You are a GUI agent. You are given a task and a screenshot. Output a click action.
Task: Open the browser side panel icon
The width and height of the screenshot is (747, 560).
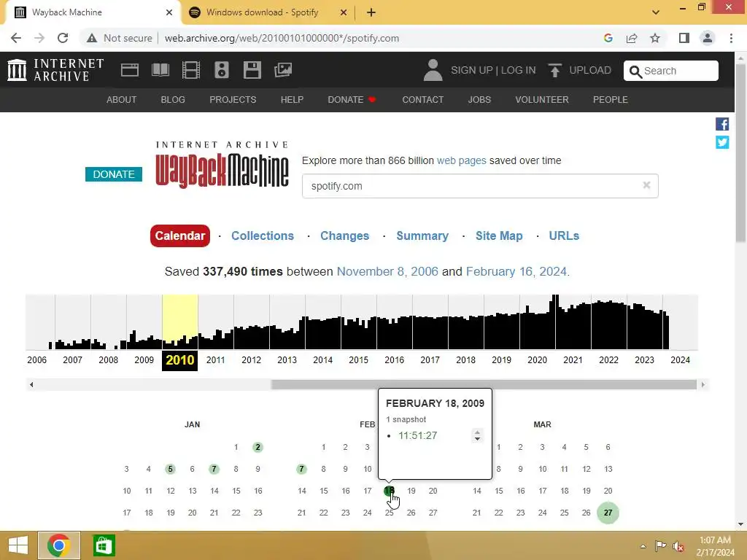click(684, 38)
